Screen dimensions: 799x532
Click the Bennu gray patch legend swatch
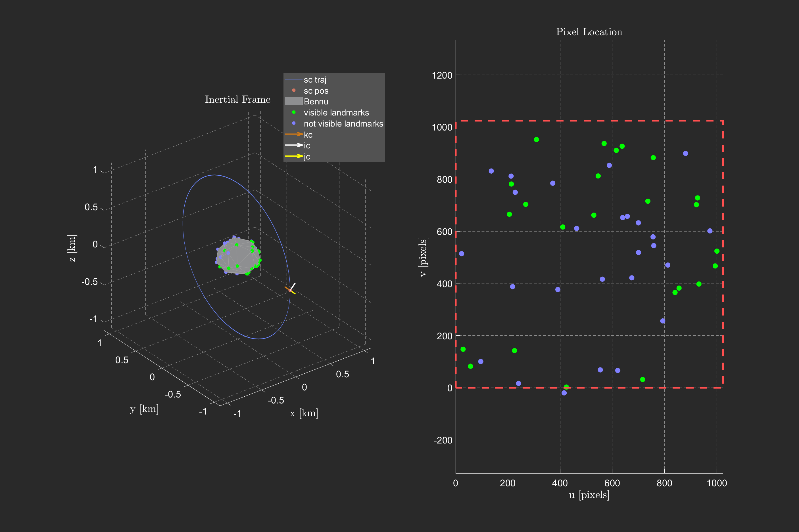[293, 102]
